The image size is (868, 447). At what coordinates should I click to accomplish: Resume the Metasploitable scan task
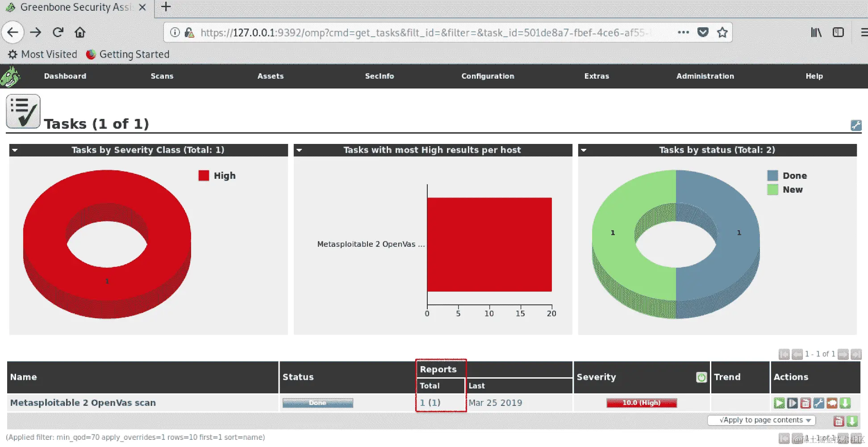point(792,403)
